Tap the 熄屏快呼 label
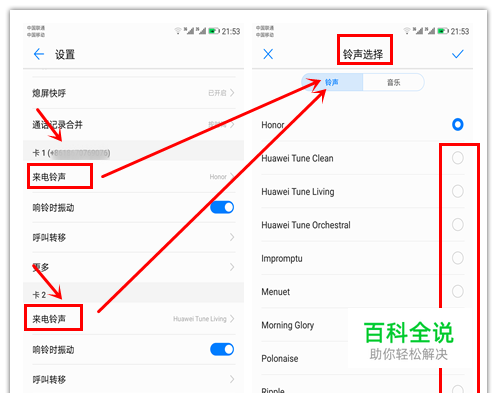Screen dimensions: 497x393 49,93
